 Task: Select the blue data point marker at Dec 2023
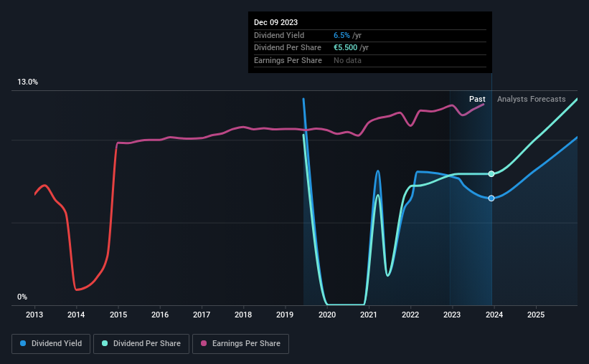click(491, 198)
